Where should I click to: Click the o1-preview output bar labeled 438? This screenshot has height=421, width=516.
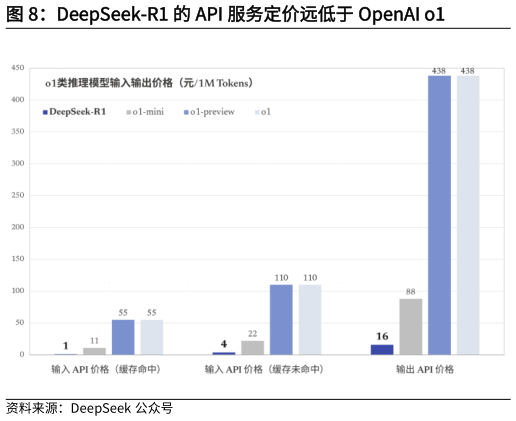[x=439, y=215]
